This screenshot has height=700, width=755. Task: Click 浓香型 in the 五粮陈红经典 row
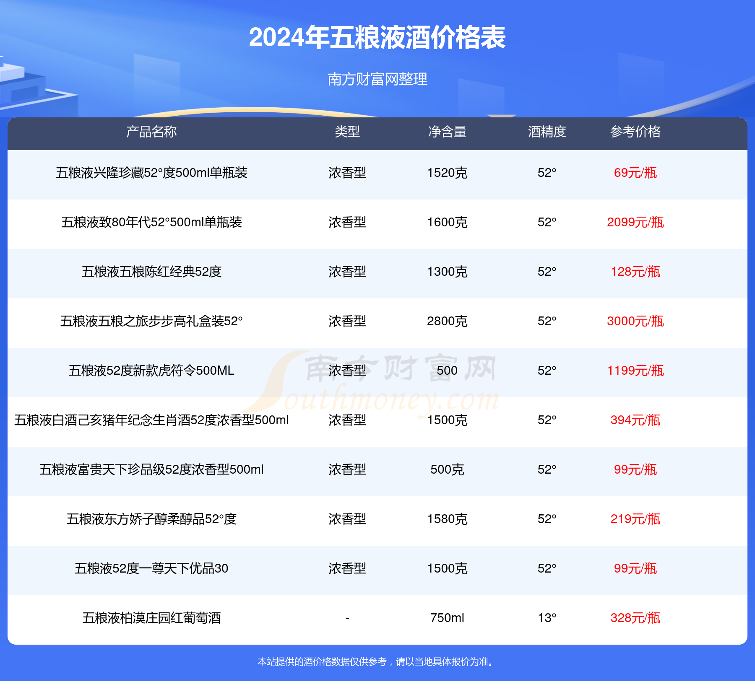click(347, 272)
